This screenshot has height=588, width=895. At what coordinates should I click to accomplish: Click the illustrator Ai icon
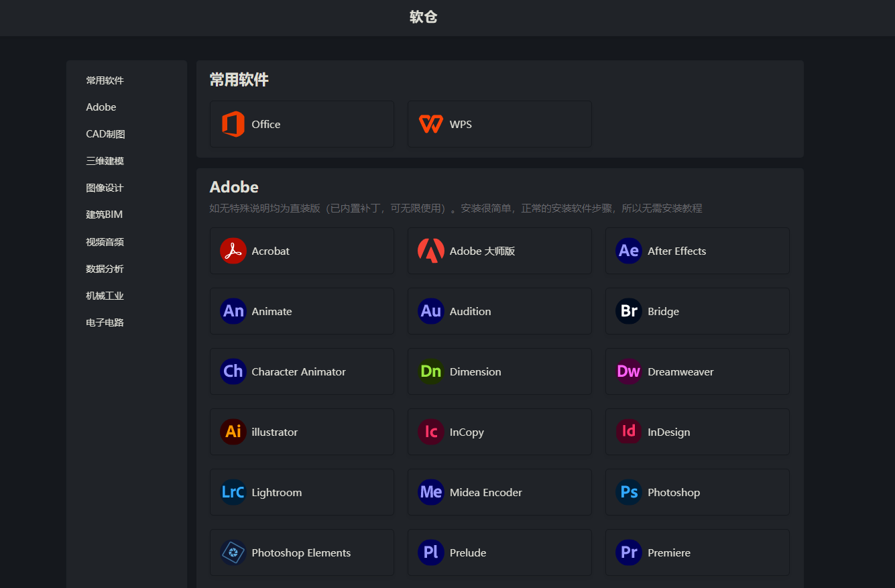[x=233, y=432]
